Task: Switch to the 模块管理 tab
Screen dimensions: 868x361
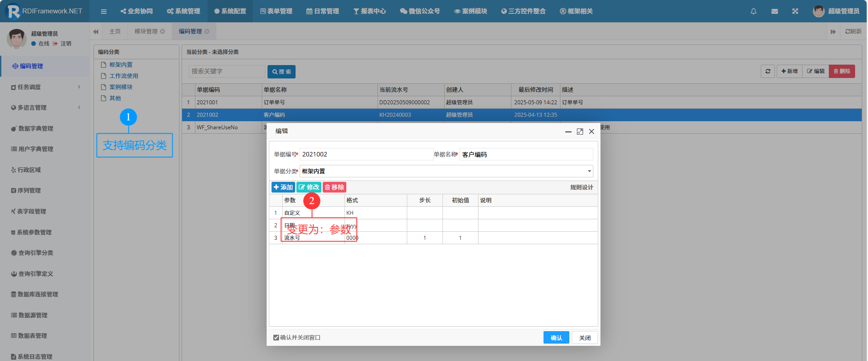Action: 146,32
